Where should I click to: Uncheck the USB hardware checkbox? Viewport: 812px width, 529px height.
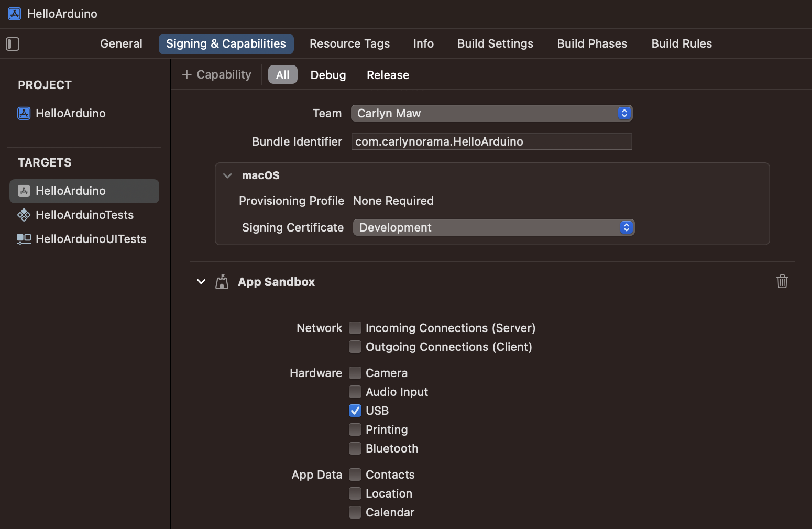click(355, 411)
